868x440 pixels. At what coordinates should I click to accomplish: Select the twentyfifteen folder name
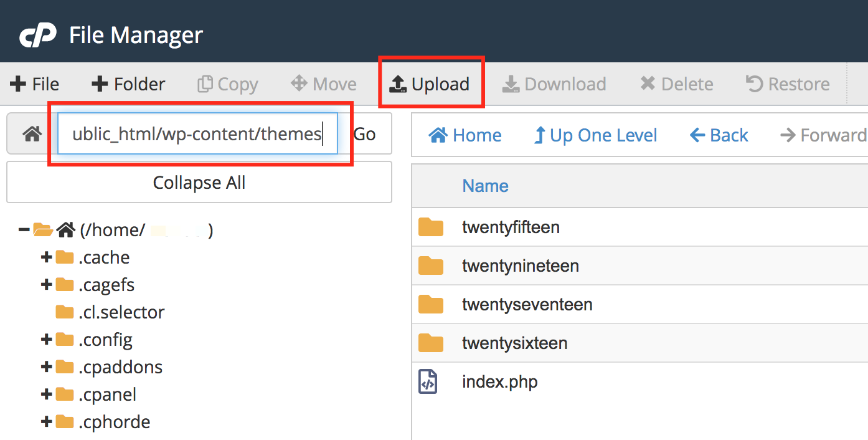[511, 227]
